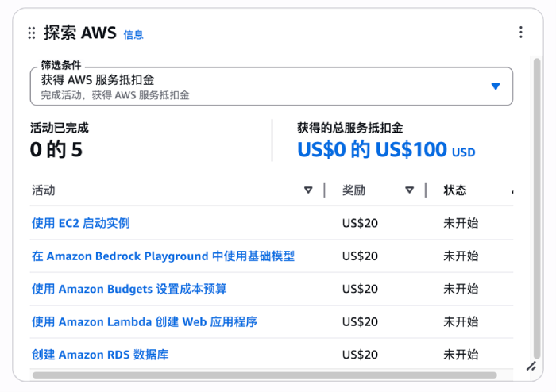Click the drag handle beside 探索 AWS
556x392 pixels.
tap(32, 33)
